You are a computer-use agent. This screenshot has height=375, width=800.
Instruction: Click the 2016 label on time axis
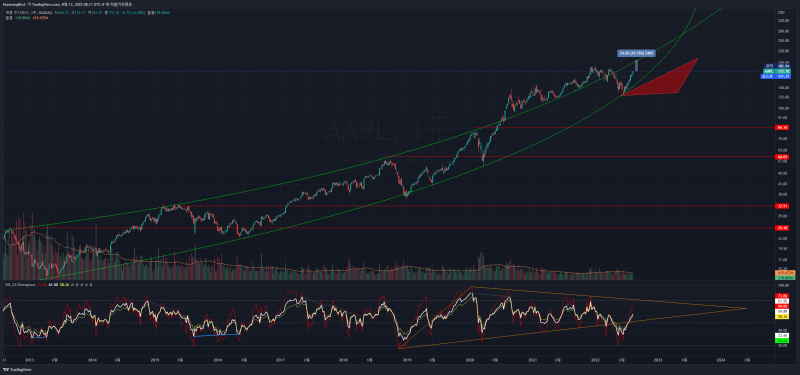click(x=218, y=360)
